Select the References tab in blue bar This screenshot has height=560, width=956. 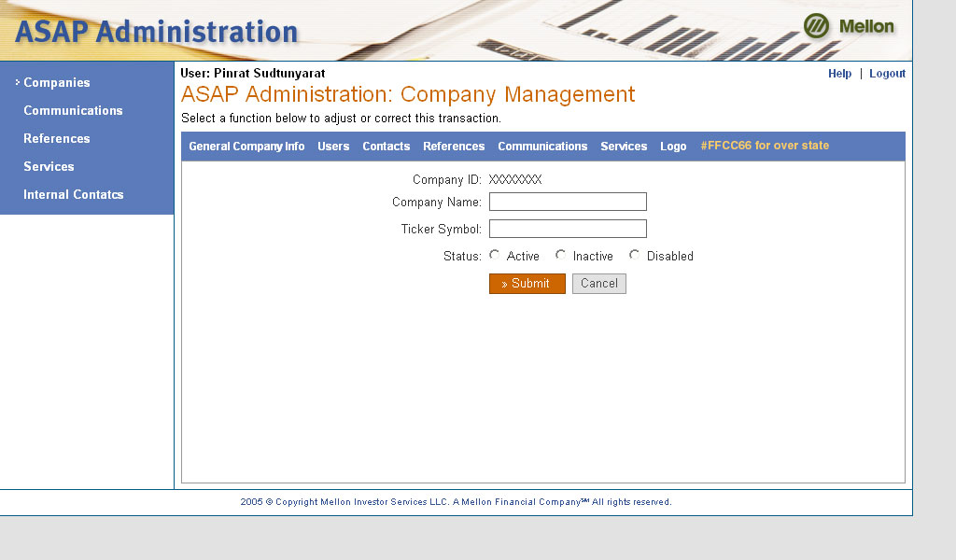[454, 147]
